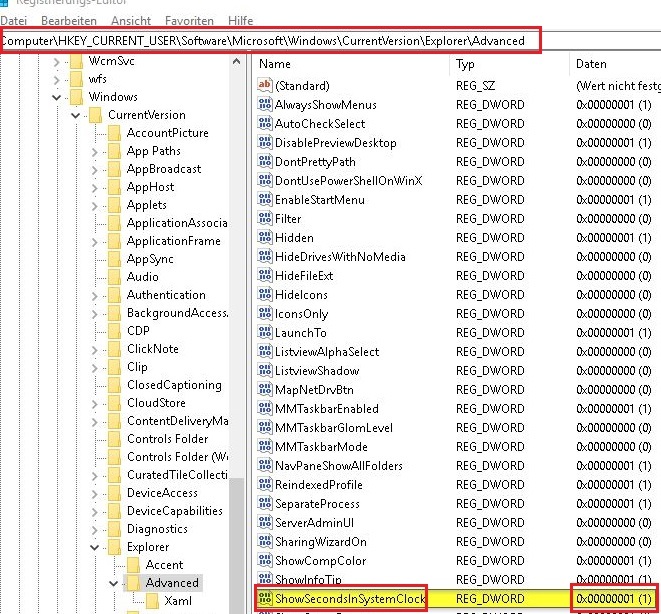661x614 pixels.
Task: Click the NavPaneShowAllFolders DWORD icon
Action: coord(265,465)
